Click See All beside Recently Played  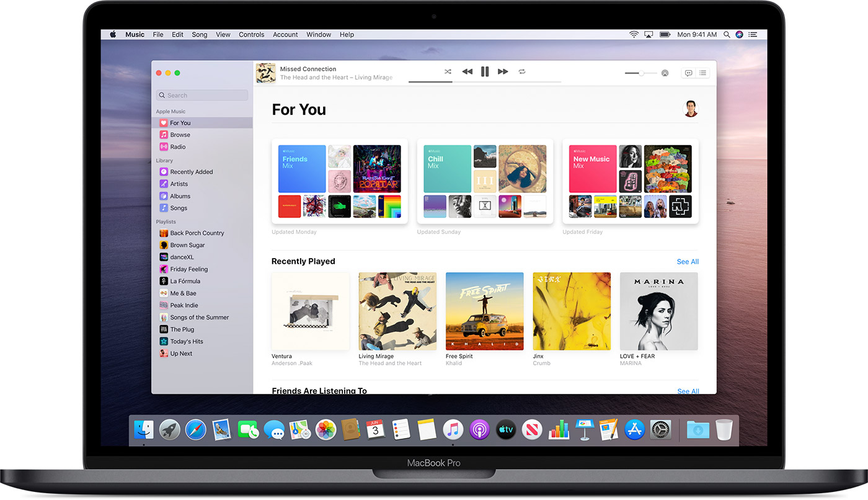point(688,262)
